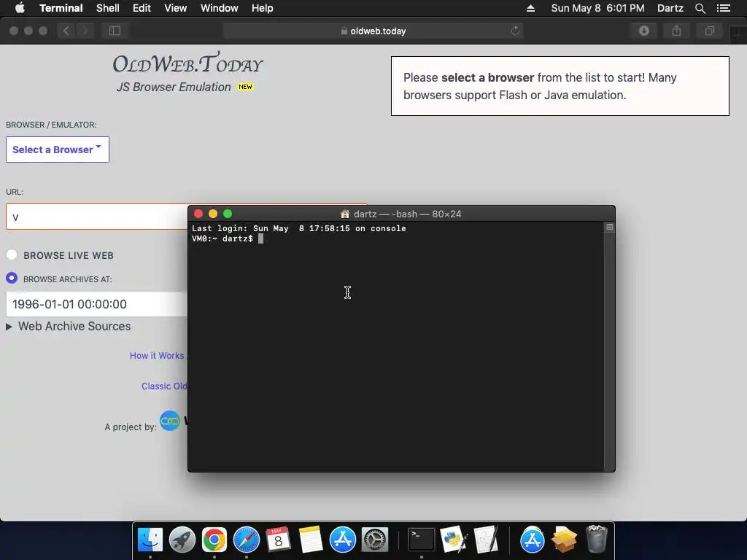Click the yellow minimize button of Terminal

(x=213, y=214)
